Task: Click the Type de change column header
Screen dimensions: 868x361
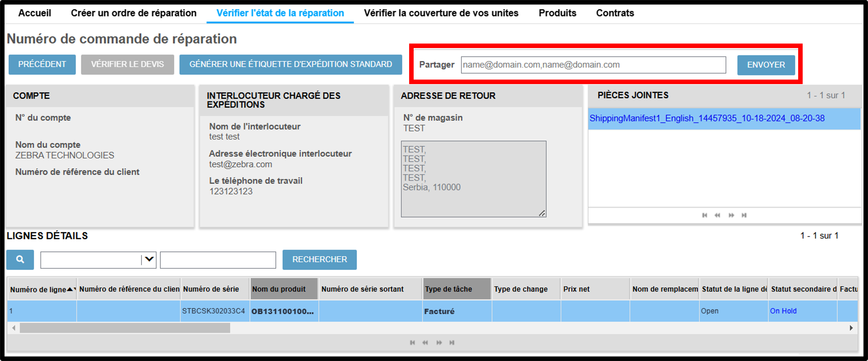Action: pos(526,289)
